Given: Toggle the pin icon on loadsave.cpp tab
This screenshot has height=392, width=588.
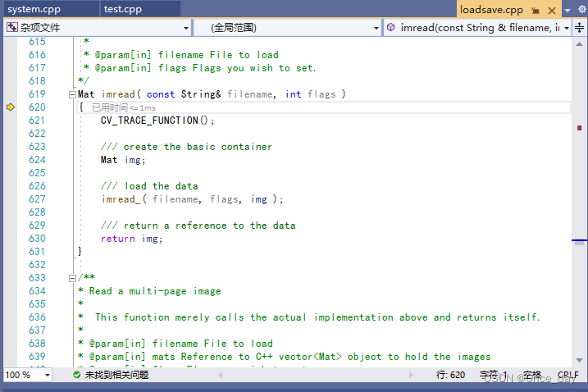Looking at the screenshot, I should (536, 11).
